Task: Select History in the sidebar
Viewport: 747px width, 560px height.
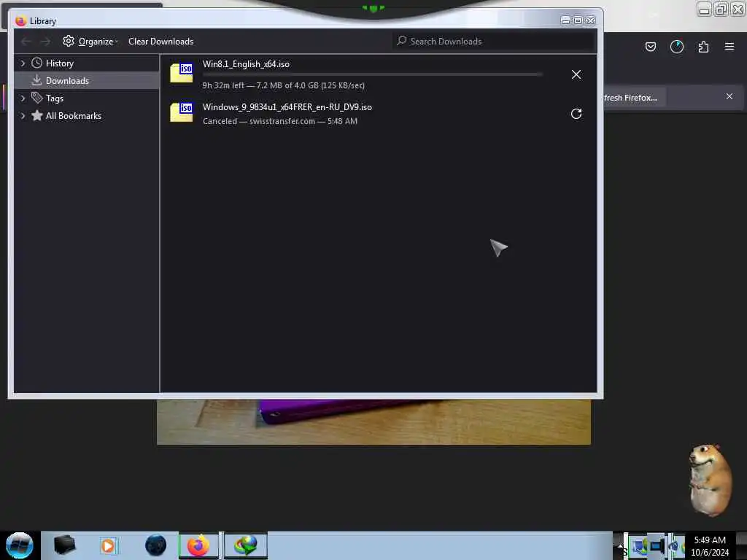Action: pos(60,63)
